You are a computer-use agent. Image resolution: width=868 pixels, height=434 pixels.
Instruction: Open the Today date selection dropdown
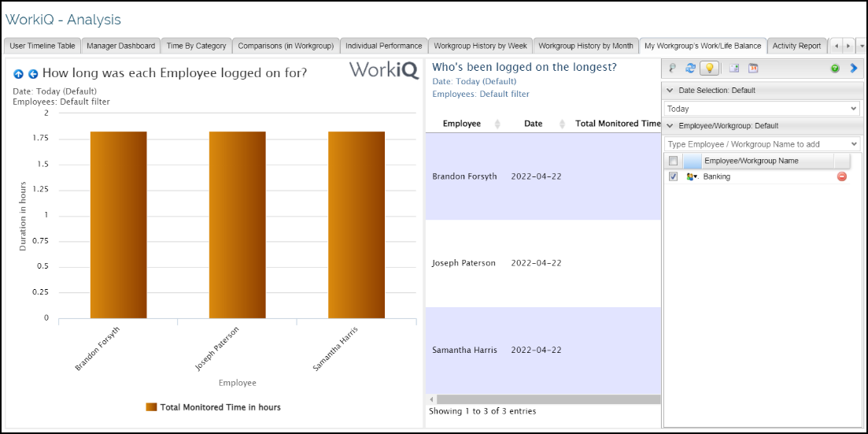pyautogui.click(x=762, y=109)
